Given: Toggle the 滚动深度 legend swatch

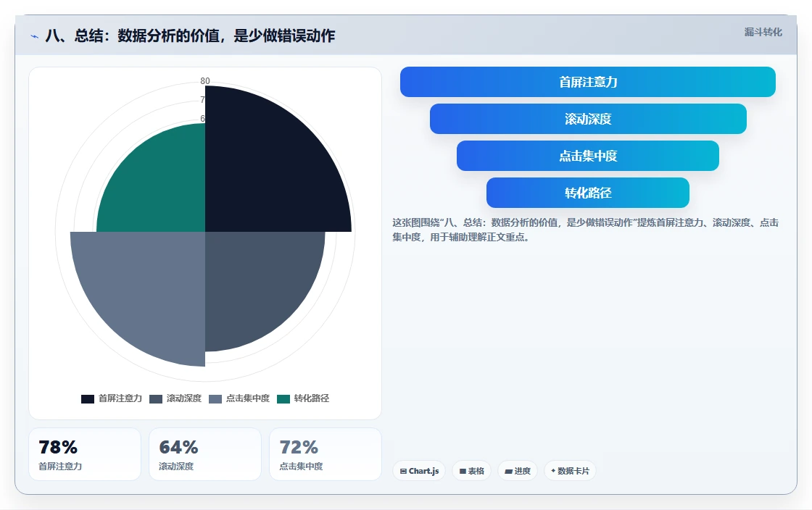Looking at the screenshot, I should tap(156, 398).
